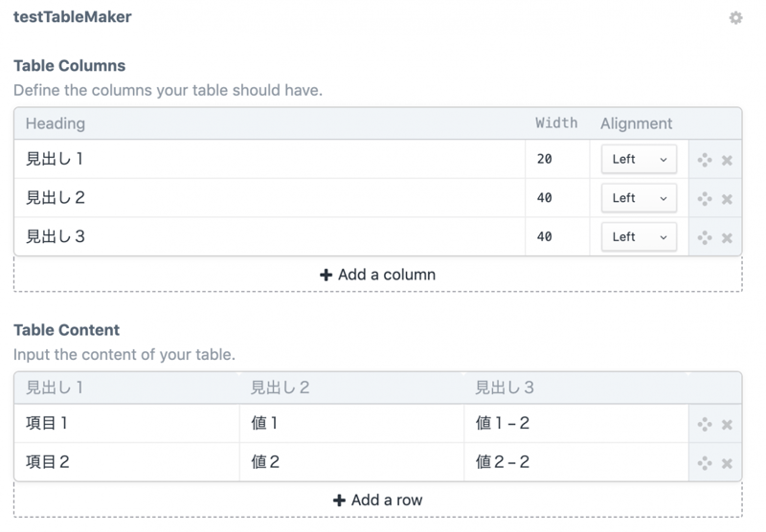The image size is (766, 532).
Task: Open Alignment dropdown for 見出し３
Action: [639, 236]
